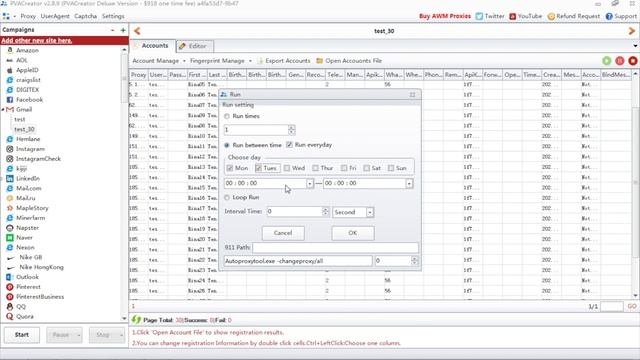Click the green run icon above table
This screenshot has height=360, width=640.
[607, 61]
